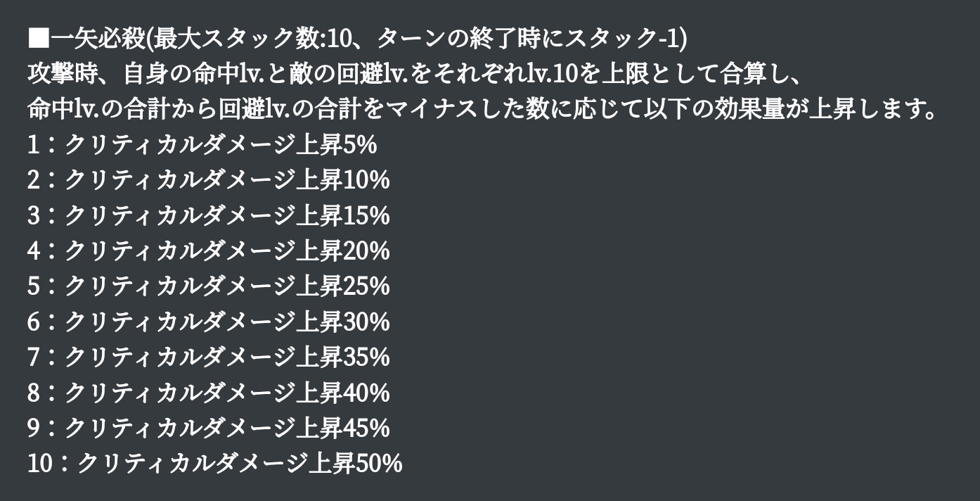
Task: Select the row 1：クリティカルダメージ上昇5%
Action: (202, 145)
